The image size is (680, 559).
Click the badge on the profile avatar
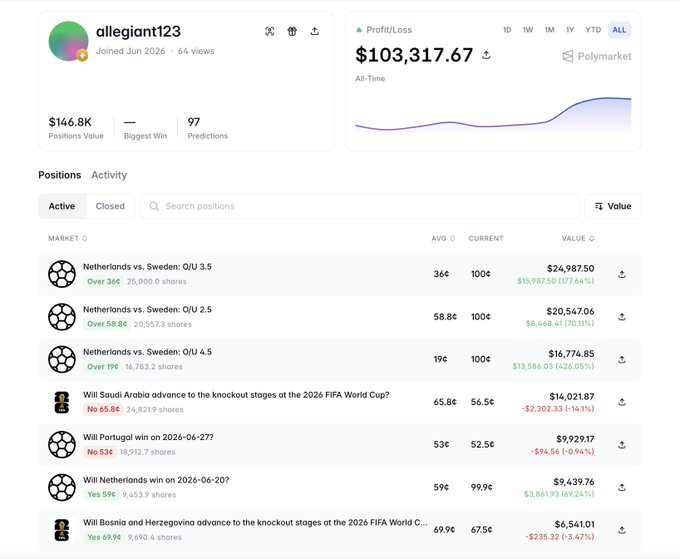coord(82,56)
